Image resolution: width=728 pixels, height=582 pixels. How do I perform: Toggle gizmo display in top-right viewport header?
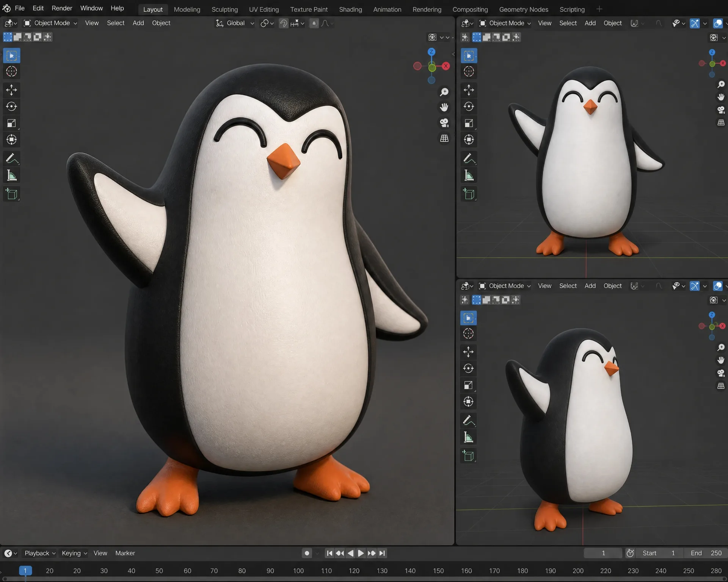(x=695, y=23)
